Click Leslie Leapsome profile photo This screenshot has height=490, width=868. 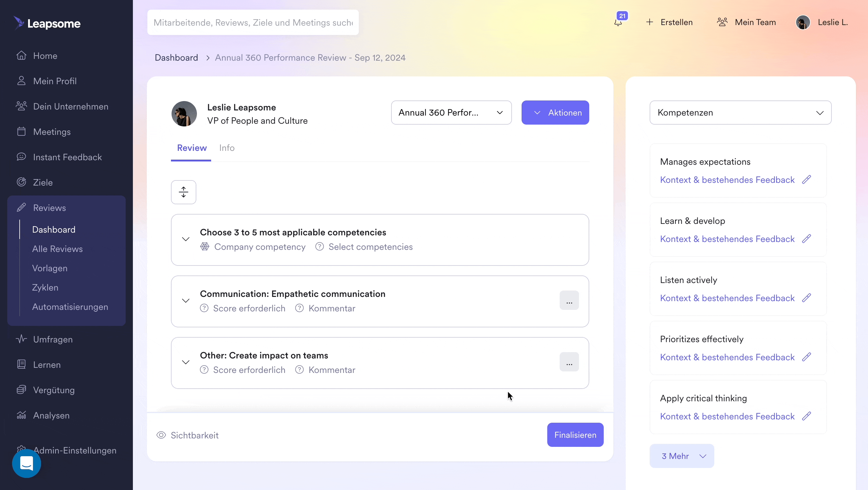tap(184, 114)
